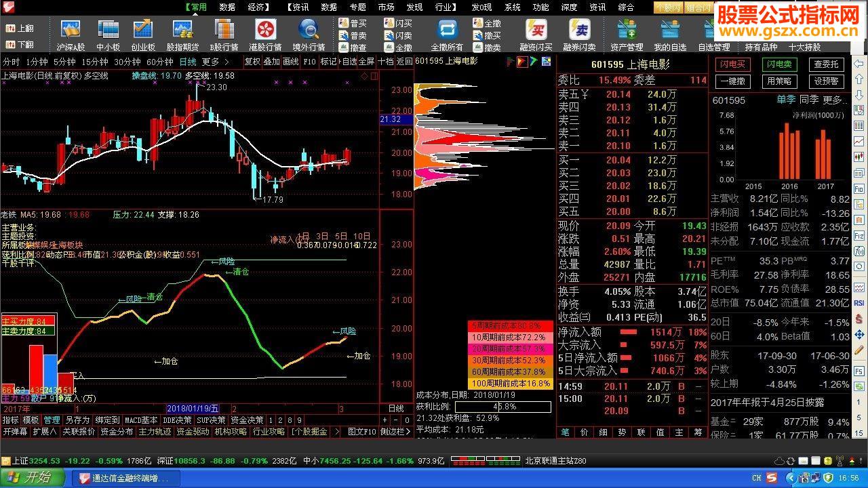
Task: Click the 闪卖 flash sell toolbar icon
Action: click(397, 35)
